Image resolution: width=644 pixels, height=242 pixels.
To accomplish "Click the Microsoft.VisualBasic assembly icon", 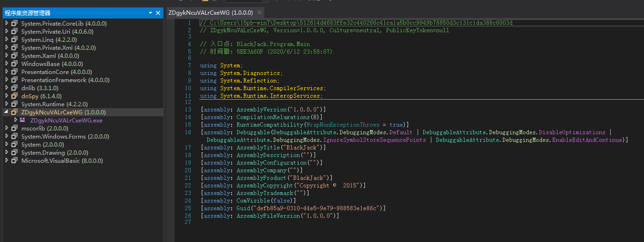I will (14, 160).
